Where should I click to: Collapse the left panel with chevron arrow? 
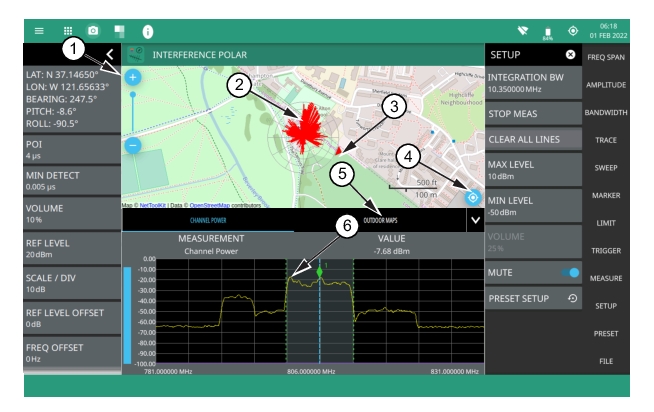(110, 55)
